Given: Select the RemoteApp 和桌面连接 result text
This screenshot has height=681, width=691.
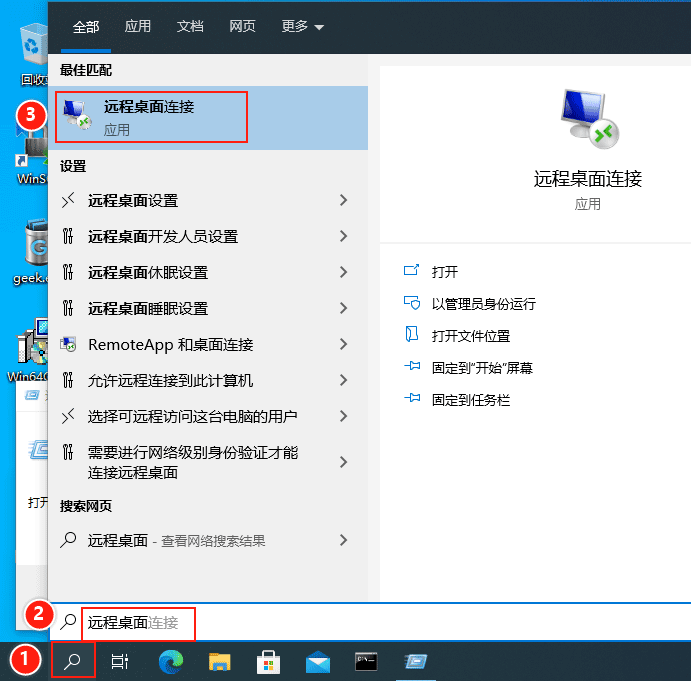Looking at the screenshot, I should click(171, 344).
